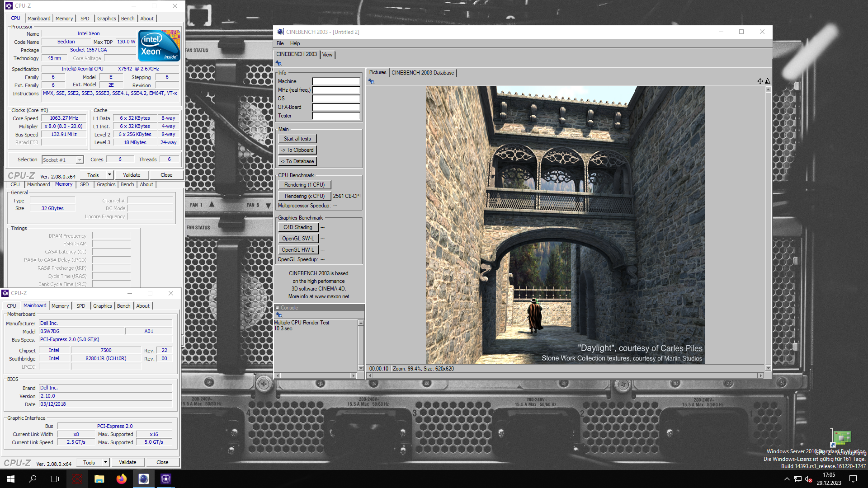Viewport: 868px width, 488px height.
Task: Run the Rendering (x CPU) benchmark
Action: [305, 196]
